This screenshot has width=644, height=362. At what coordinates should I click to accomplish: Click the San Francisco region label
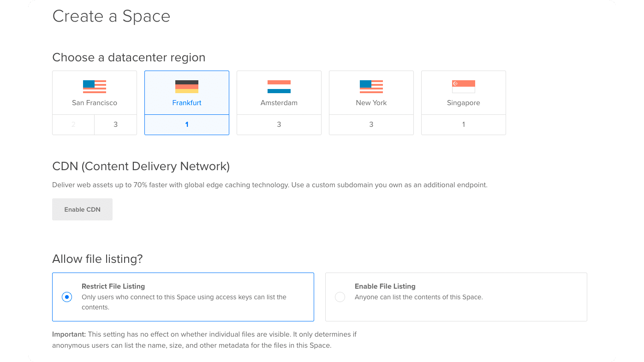coord(95,103)
